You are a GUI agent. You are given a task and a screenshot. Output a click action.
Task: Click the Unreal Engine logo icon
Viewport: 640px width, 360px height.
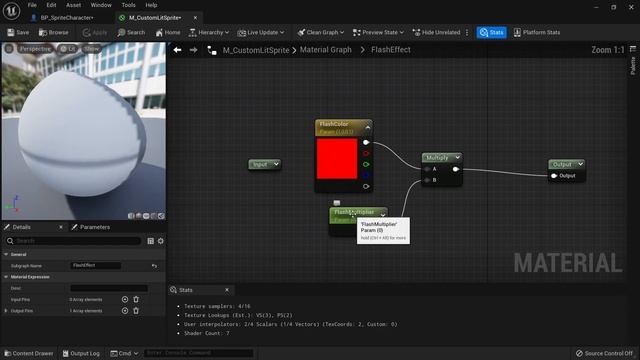pyautogui.click(x=11, y=11)
